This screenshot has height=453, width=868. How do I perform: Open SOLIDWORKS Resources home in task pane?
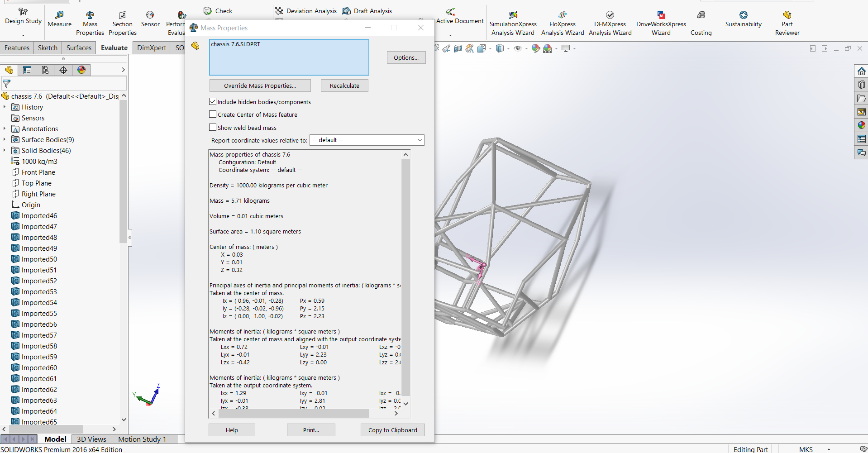(861, 71)
